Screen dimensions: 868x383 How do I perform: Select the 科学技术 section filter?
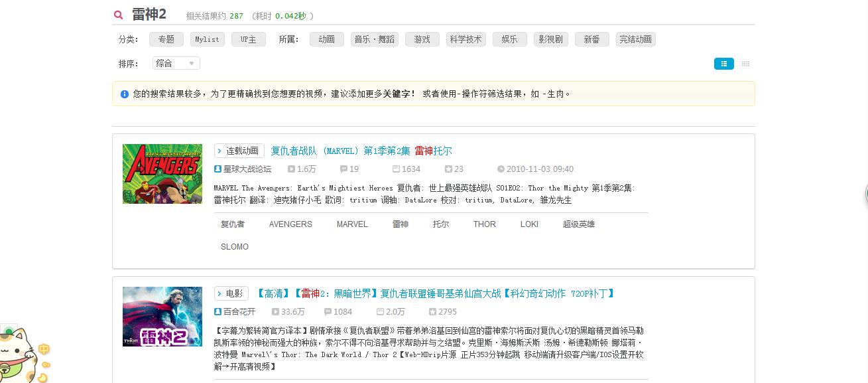(465, 39)
